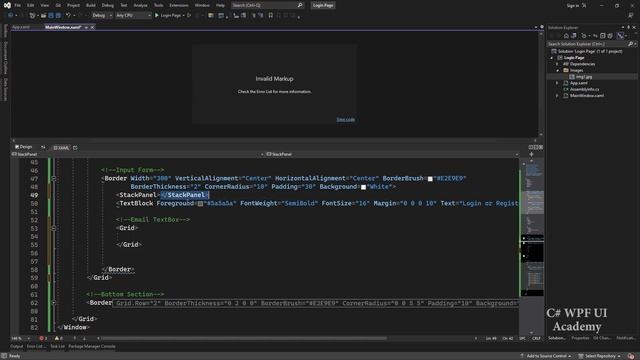Screen dimensions: 640x360
Task: Click Select Repository in status bar
Action: coord(600,356)
